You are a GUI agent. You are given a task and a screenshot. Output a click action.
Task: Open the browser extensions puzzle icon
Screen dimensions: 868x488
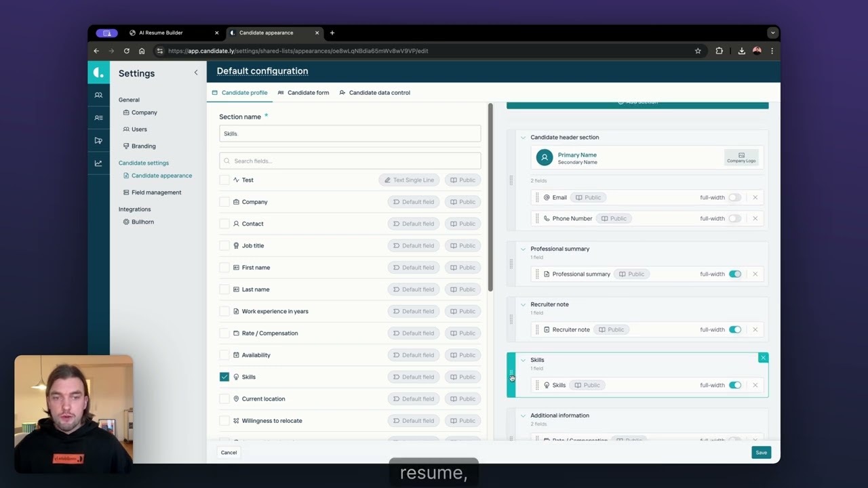point(719,51)
